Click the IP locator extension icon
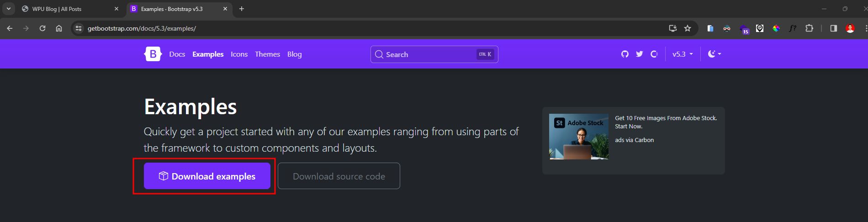 (760, 28)
